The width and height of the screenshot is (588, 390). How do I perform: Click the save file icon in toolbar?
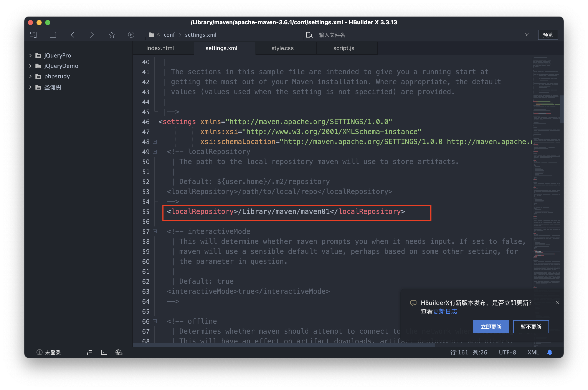coord(53,35)
